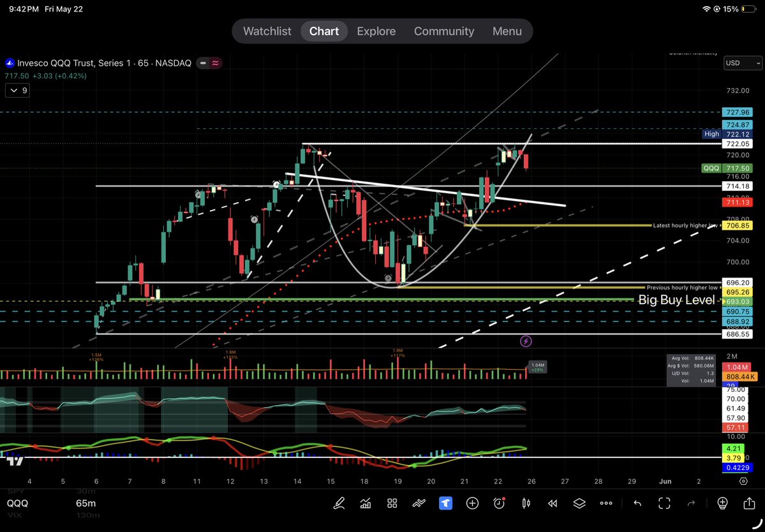Tap the green 693.03 price label
This screenshot has height=532, width=765.
click(x=737, y=302)
